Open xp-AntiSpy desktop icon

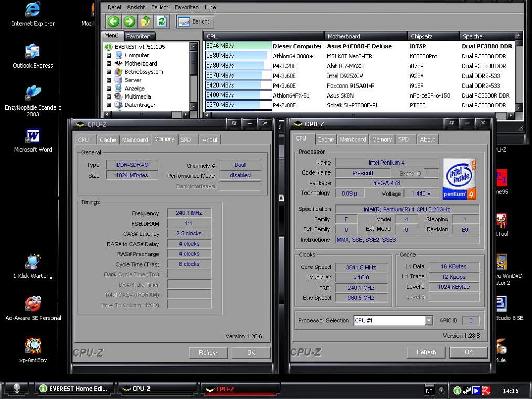[x=33, y=346]
